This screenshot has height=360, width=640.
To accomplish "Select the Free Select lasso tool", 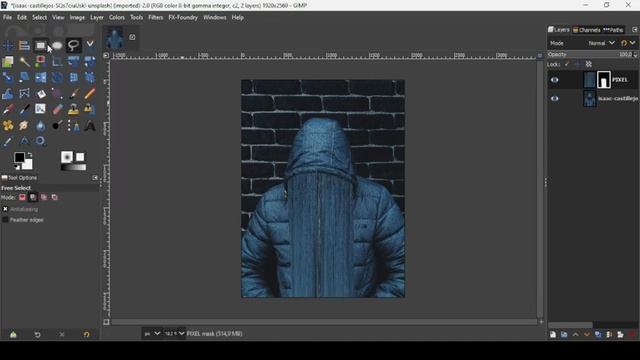I will [73, 45].
